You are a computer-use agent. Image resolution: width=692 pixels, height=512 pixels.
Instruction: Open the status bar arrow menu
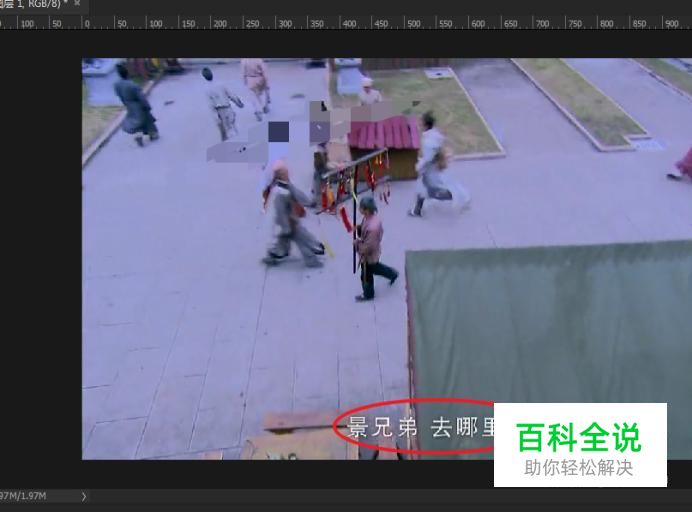84,497
